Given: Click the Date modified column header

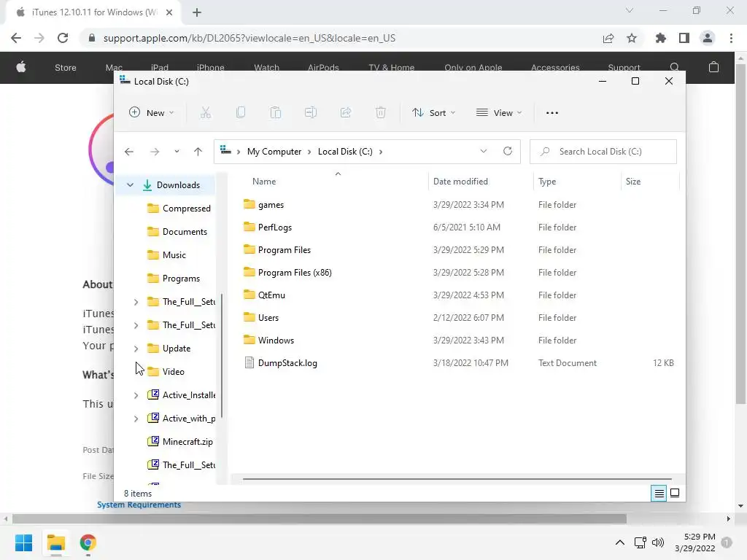Looking at the screenshot, I should (460, 182).
